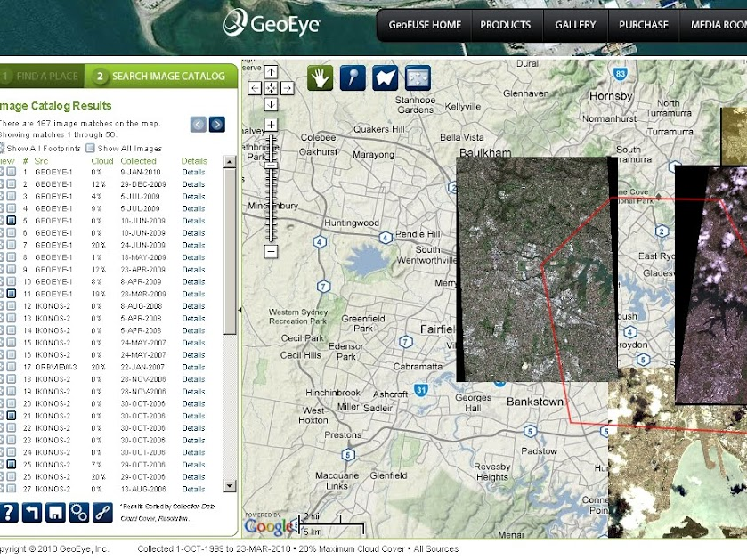Tick the image checkbox for result 8
The image size is (747, 560).
12,257
